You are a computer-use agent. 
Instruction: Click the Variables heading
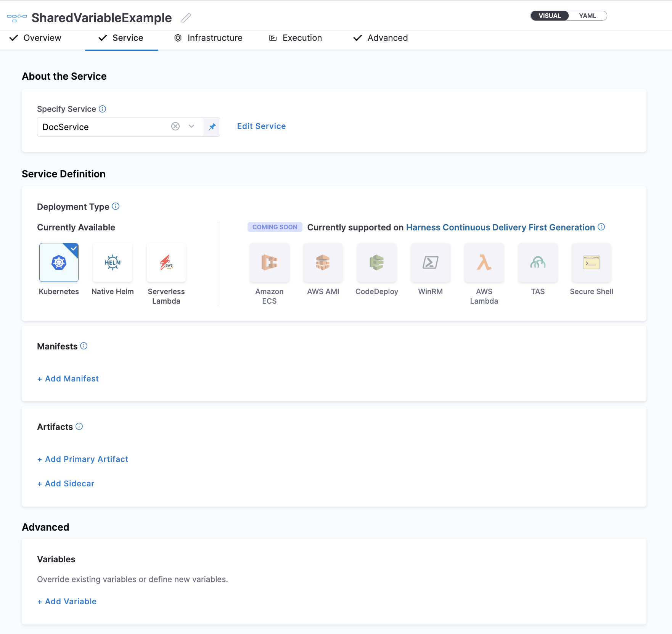click(x=56, y=559)
